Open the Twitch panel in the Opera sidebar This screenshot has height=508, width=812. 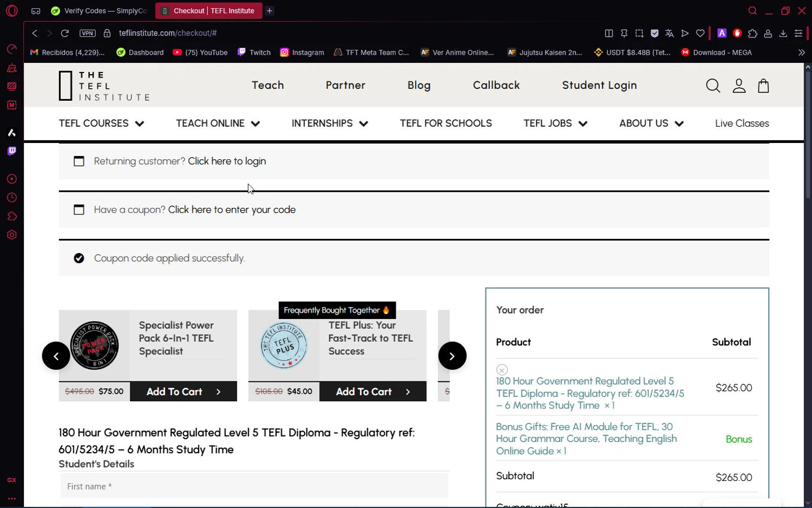pyautogui.click(x=11, y=151)
